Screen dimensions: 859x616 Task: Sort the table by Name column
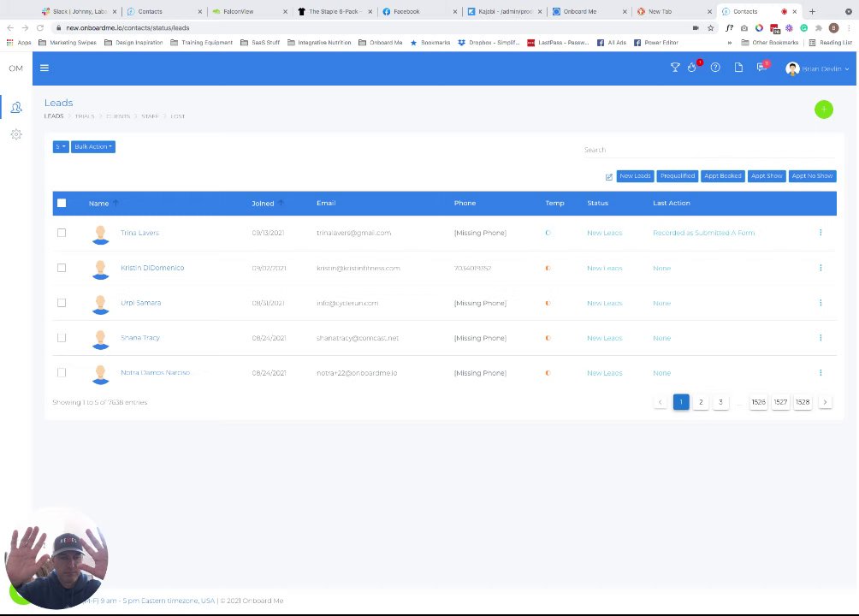pos(104,204)
